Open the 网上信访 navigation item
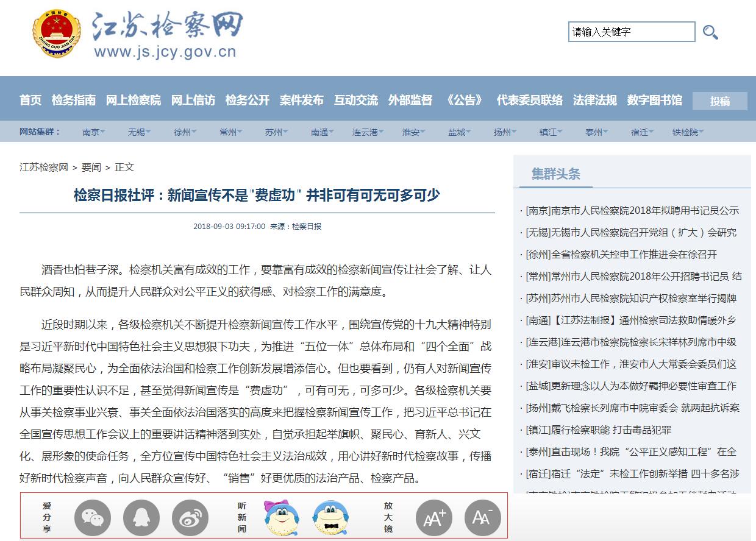756x541 pixels. (193, 100)
